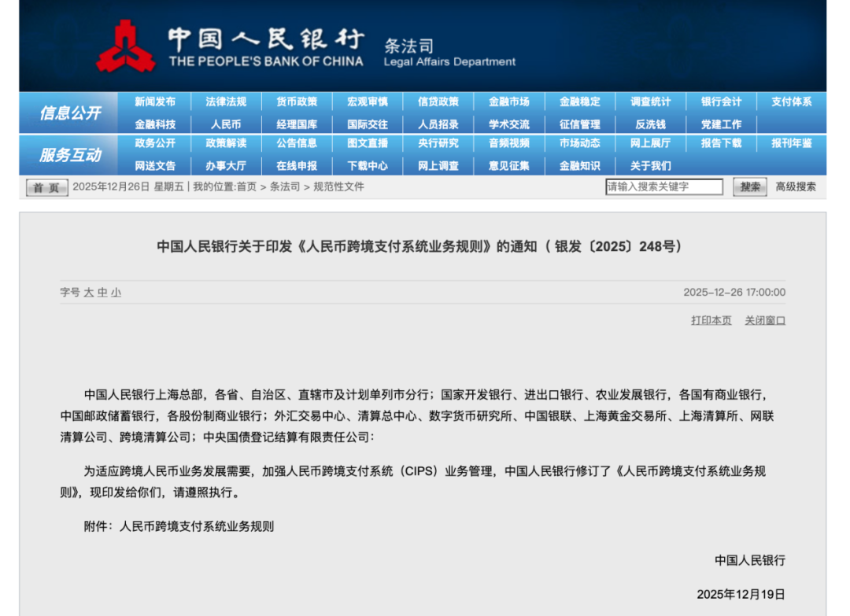Screen dimensions: 850x616
Task: Follow the 规范性文件 breadcrumb link
Action: pyautogui.click(x=338, y=187)
